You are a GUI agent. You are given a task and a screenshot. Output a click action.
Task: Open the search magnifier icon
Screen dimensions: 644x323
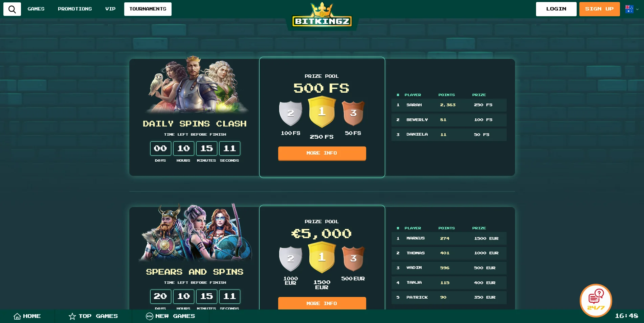click(x=12, y=9)
